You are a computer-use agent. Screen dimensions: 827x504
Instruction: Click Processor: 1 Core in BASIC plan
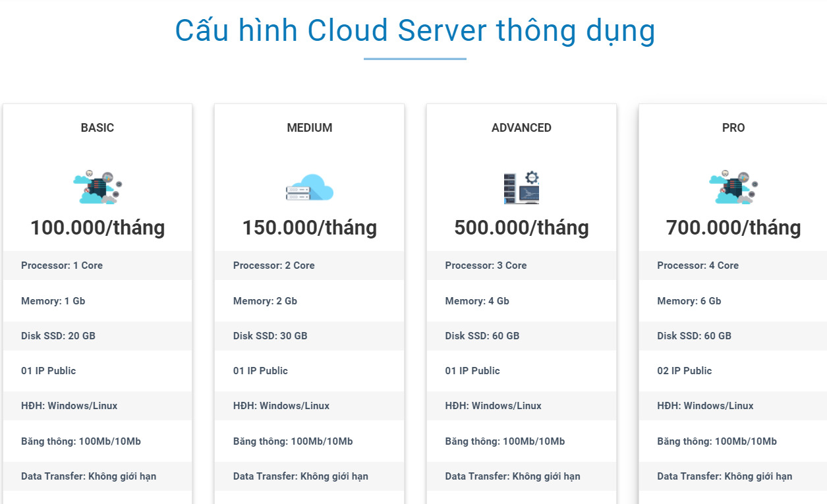tap(62, 266)
